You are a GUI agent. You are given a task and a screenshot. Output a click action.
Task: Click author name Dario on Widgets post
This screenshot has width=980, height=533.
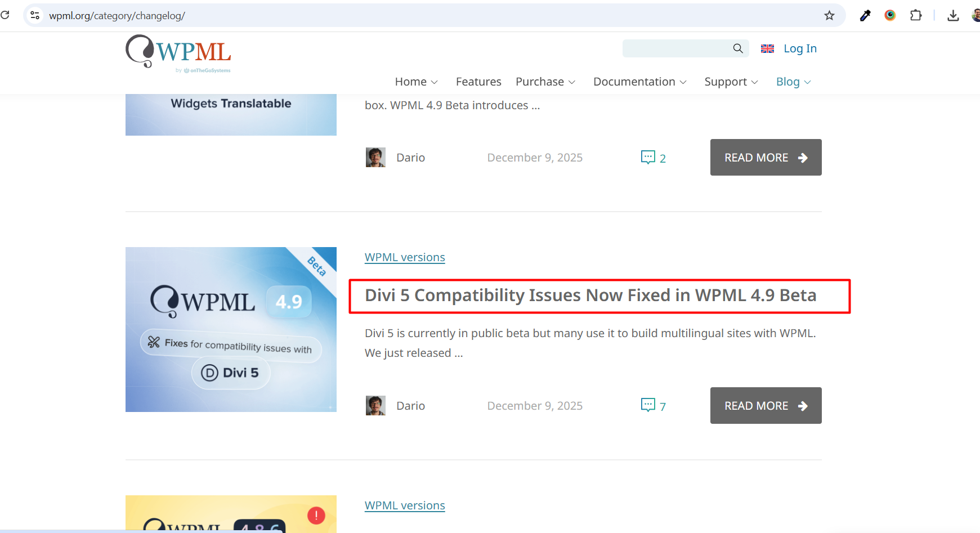410,158
